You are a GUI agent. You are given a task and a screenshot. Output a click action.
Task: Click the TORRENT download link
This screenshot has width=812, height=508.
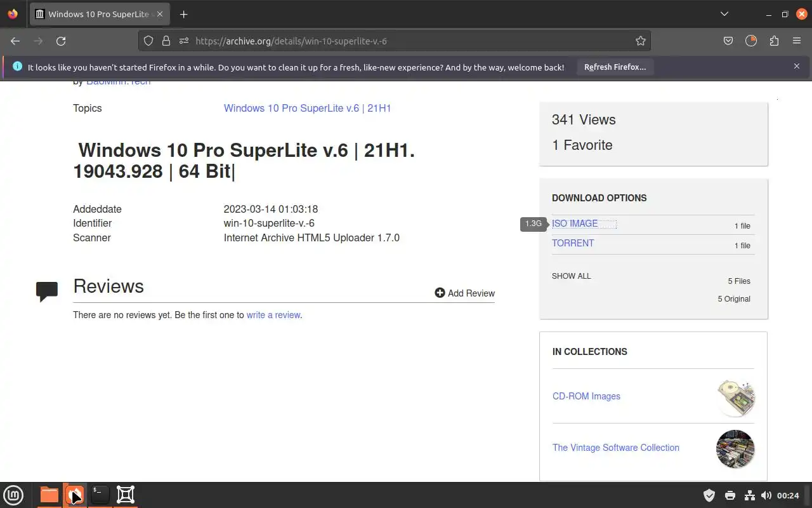(x=573, y=243)
